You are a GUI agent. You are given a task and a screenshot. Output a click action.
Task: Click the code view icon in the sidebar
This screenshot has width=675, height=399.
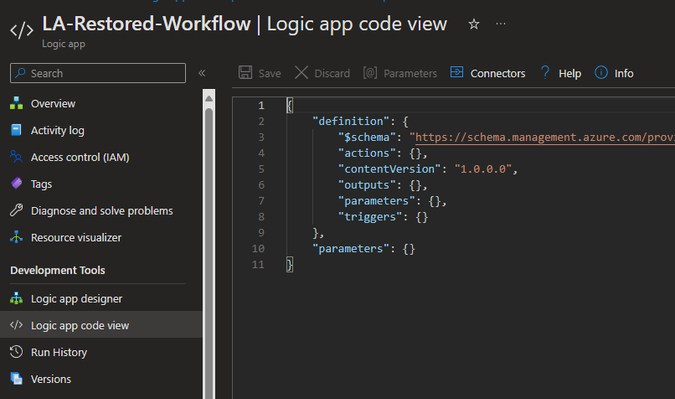(x=16, y=325)
